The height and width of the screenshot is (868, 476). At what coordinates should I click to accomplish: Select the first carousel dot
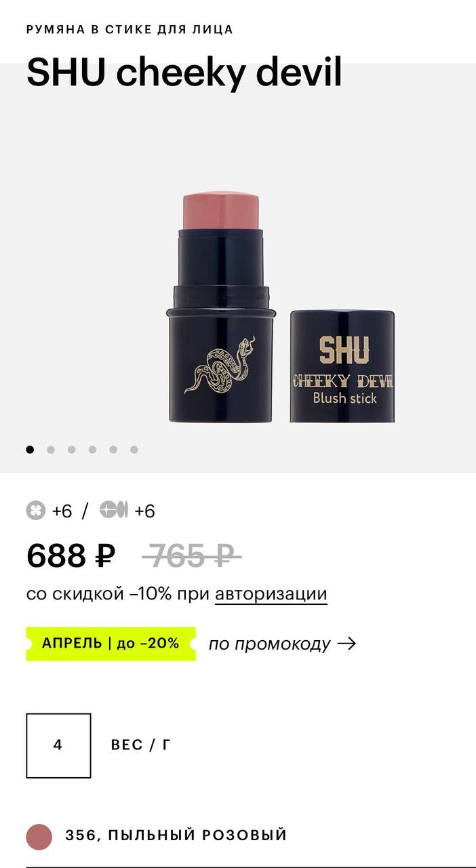30,450
